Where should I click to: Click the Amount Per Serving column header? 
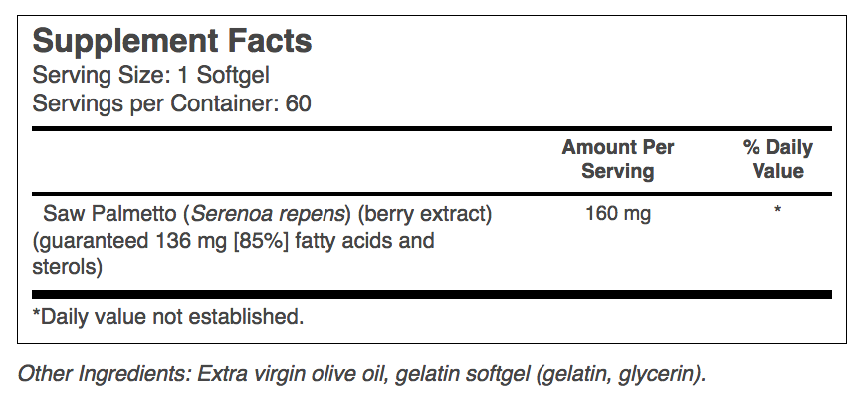tap(618, 159)
